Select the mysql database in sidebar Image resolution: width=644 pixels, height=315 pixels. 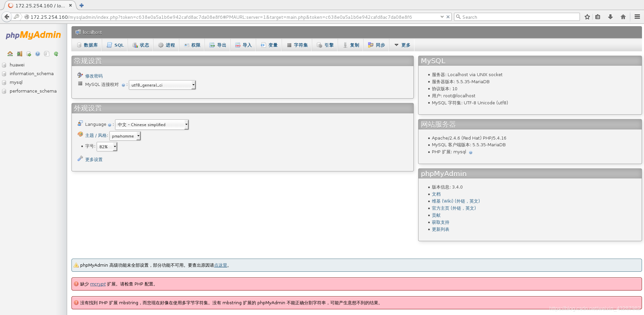16,82
